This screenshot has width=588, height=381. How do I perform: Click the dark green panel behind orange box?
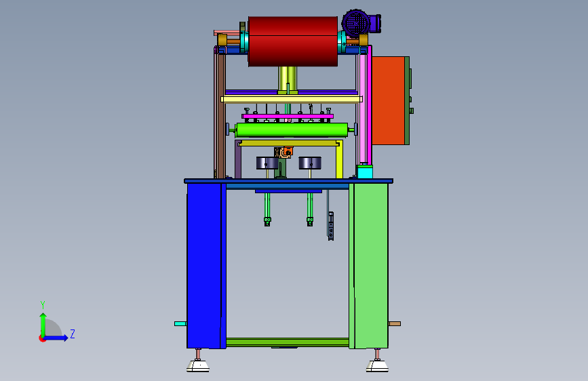tap(407, 100)
